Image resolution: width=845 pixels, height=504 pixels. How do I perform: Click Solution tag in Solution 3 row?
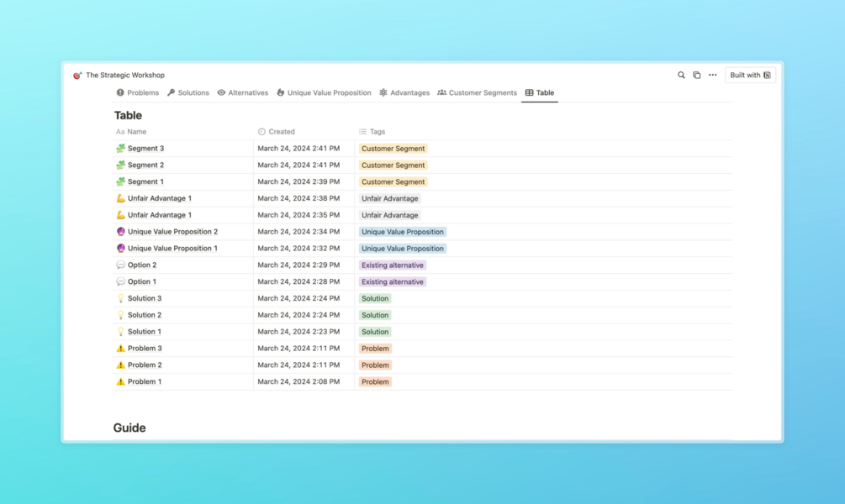pyautogui.click(x=375, y=299)
